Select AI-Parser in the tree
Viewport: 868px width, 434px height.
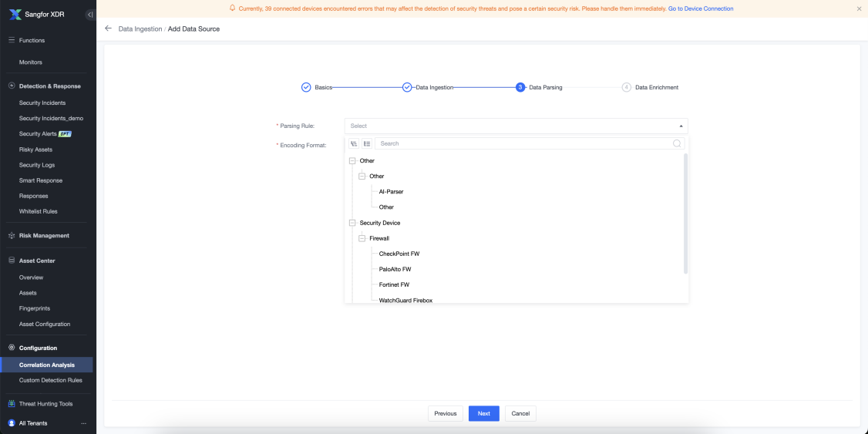point(391,191)
